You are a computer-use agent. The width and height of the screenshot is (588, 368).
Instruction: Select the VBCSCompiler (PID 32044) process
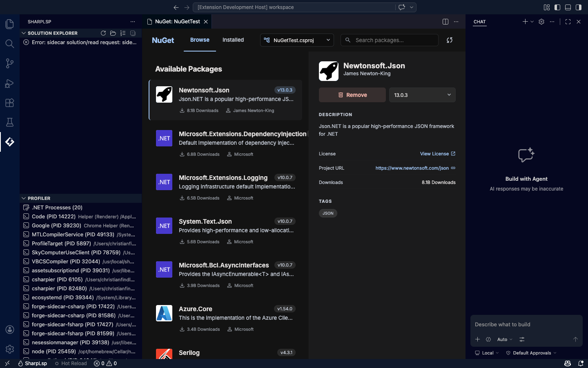tap(81, 262)
